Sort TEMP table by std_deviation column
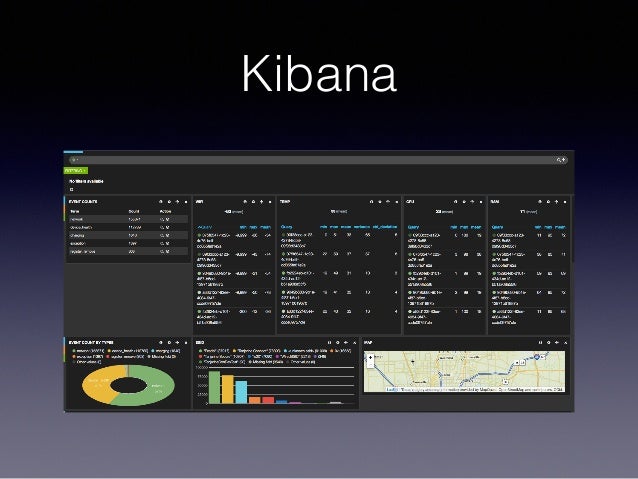Screen dimensions: 638x479 (x=385, y=227)
